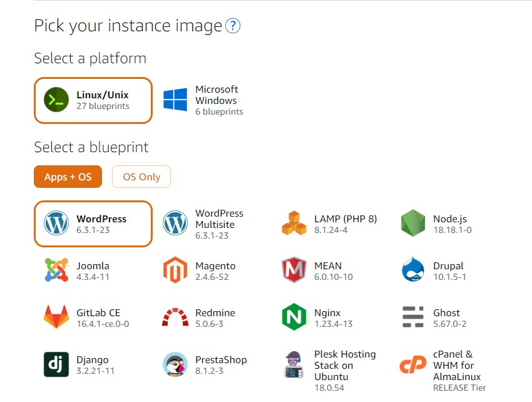Click Plesk version 18.0.54 text
This screenshot has height=402, width=532.
coord(329,388)
